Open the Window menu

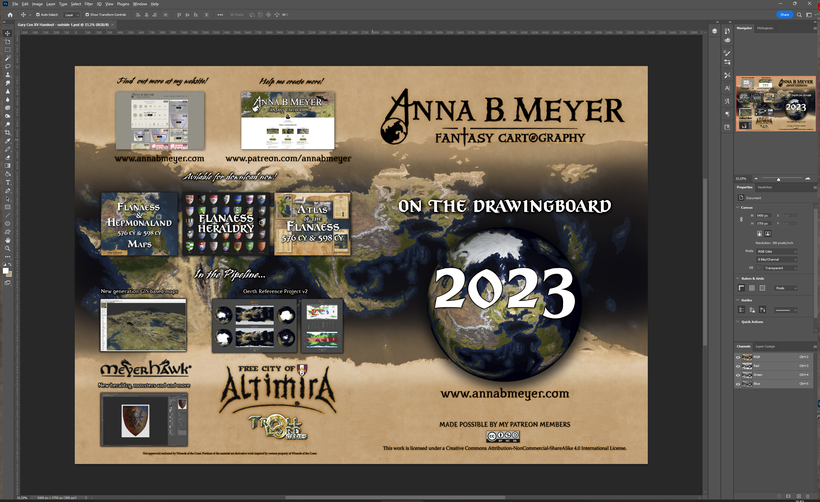(140, 4)
